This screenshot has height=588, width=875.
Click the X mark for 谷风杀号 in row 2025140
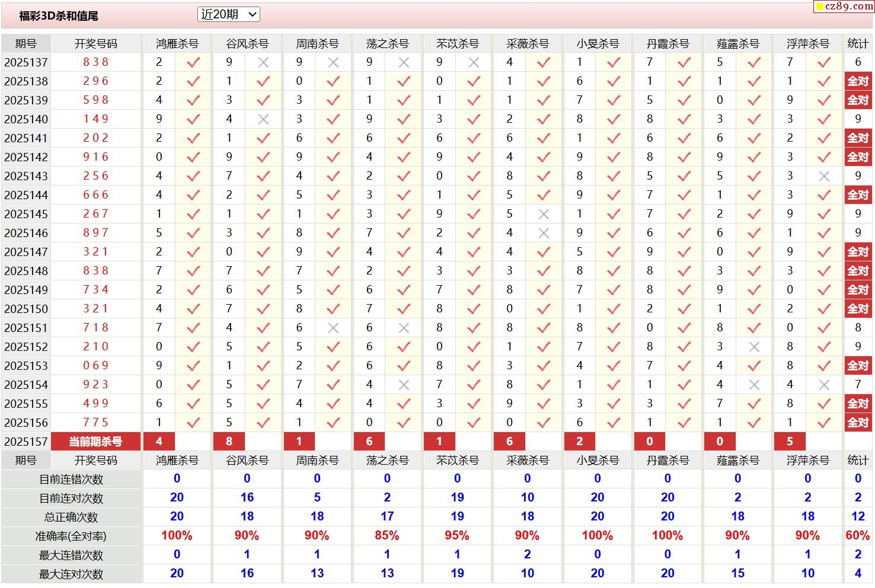click(263, 119)
